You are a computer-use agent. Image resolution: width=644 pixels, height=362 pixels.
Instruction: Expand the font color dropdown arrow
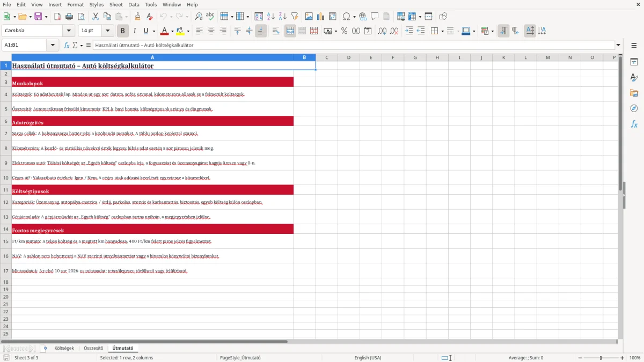[172, 31]
